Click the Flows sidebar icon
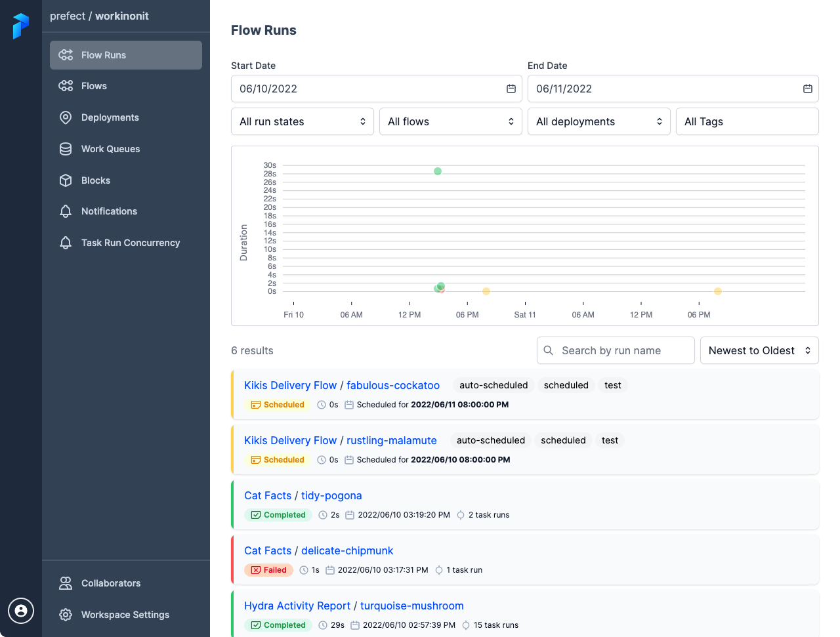840x637 pixels. [x=66, y=86]
